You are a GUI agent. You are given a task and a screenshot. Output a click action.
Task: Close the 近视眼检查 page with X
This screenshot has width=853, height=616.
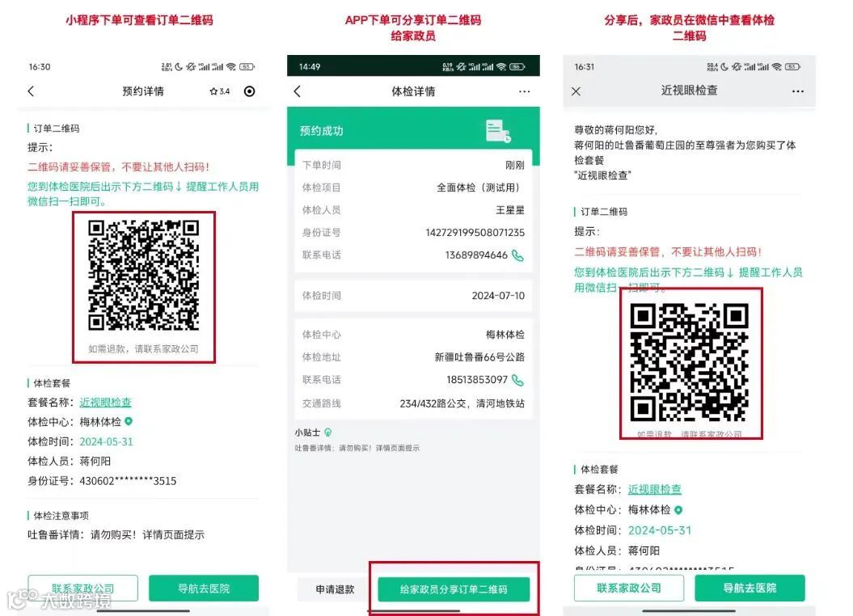(576, 91)
